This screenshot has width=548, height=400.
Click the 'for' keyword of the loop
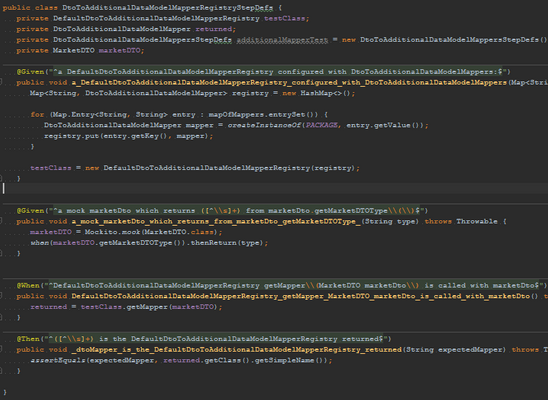coord(37,115)
